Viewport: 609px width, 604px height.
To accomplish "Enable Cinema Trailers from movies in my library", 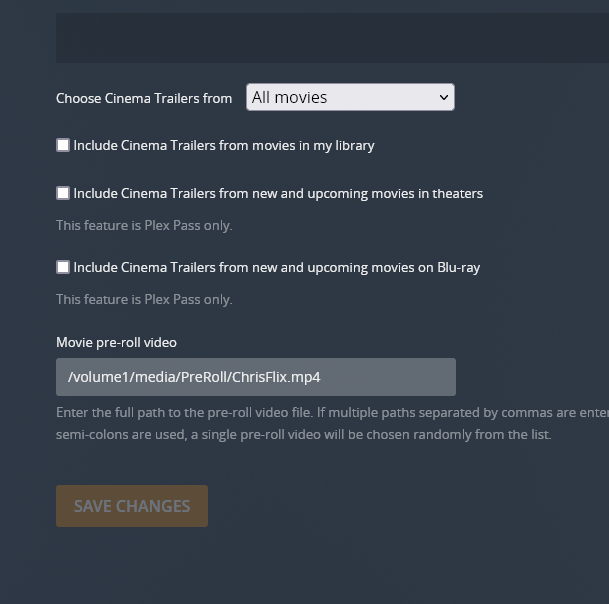I will (63, 145).
